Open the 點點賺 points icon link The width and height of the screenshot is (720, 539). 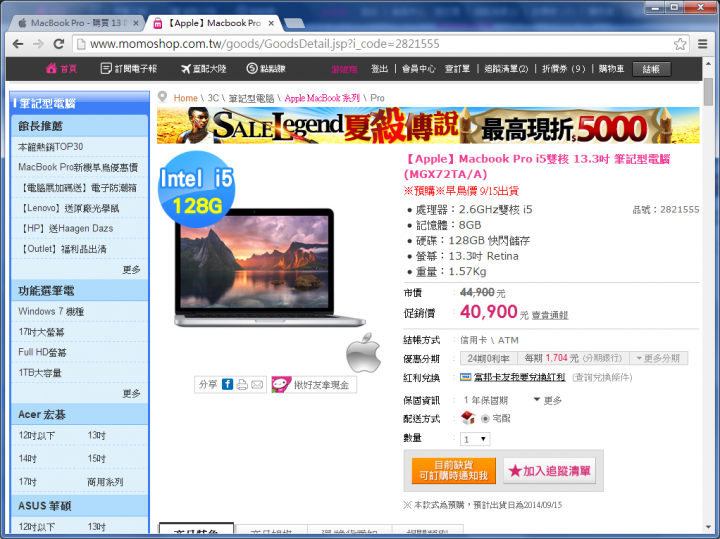click(266, 69)
